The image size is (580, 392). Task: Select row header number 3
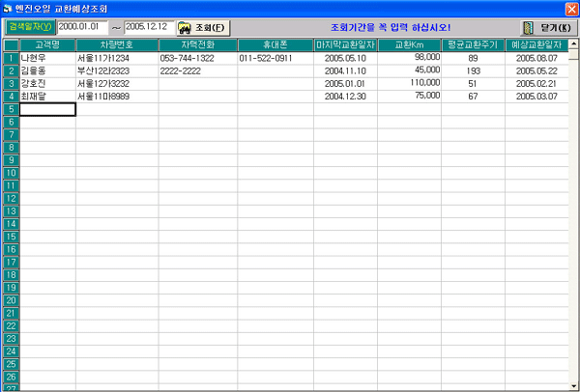11,83
